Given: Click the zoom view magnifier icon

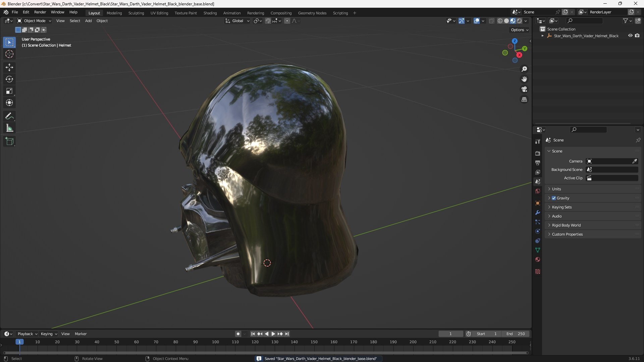Looking at the screenshot, I should pyautogui.click(x=524, y=69).
